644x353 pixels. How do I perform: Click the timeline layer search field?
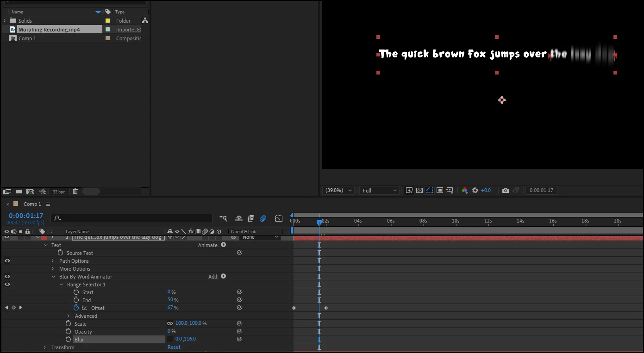point(131,218)
